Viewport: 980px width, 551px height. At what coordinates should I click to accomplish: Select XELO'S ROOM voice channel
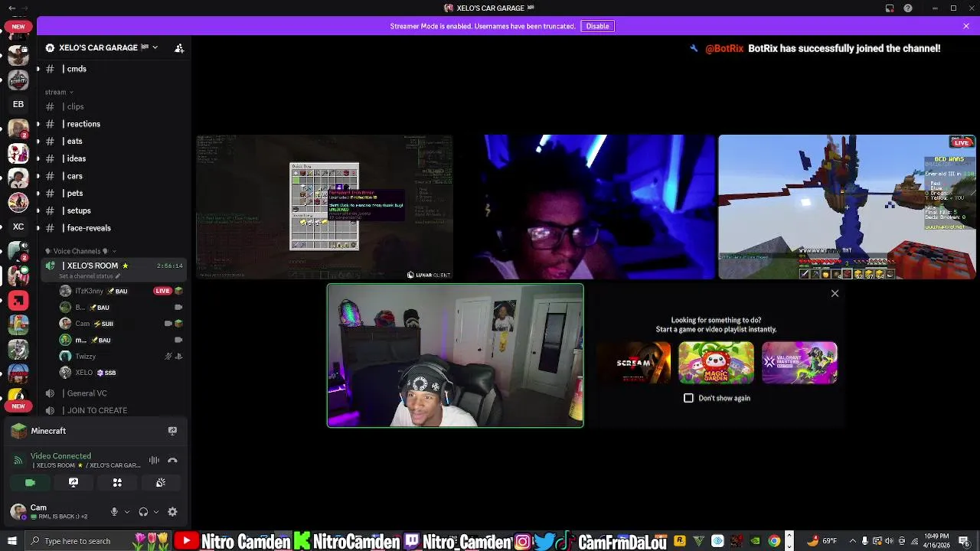[113, 266]
